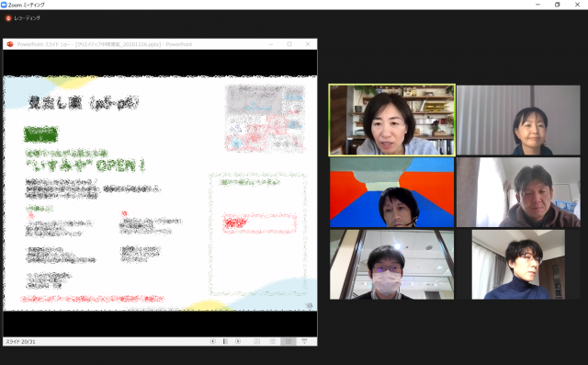The image size is (588, 365).
Task: Start the Slide Show icon in the status bar
Action: point(304,341)
